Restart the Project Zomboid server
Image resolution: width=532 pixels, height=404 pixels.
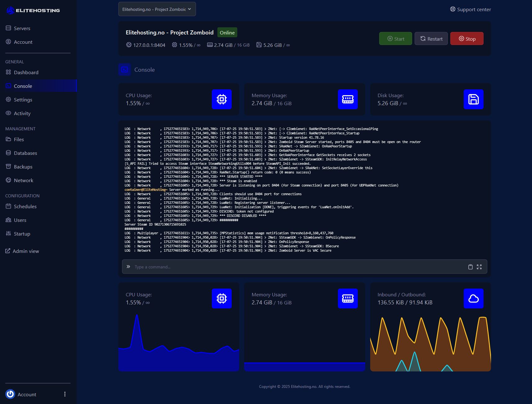pos(431,39)
